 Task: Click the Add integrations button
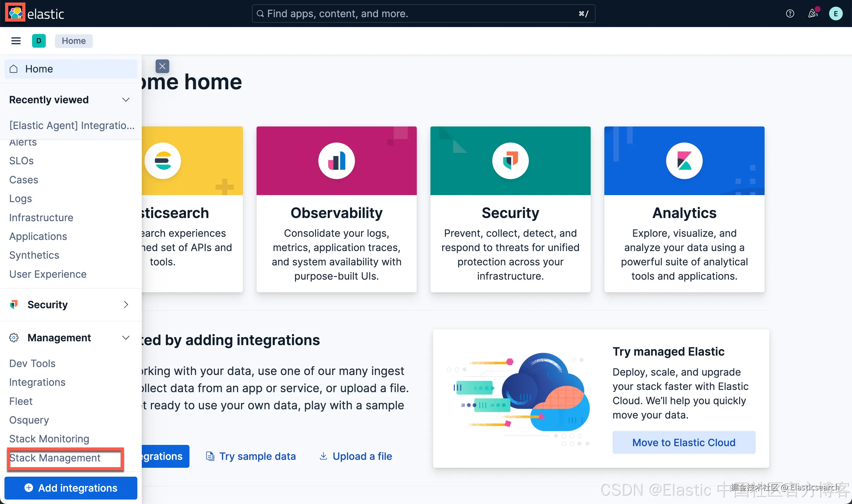tap(71, 488)
